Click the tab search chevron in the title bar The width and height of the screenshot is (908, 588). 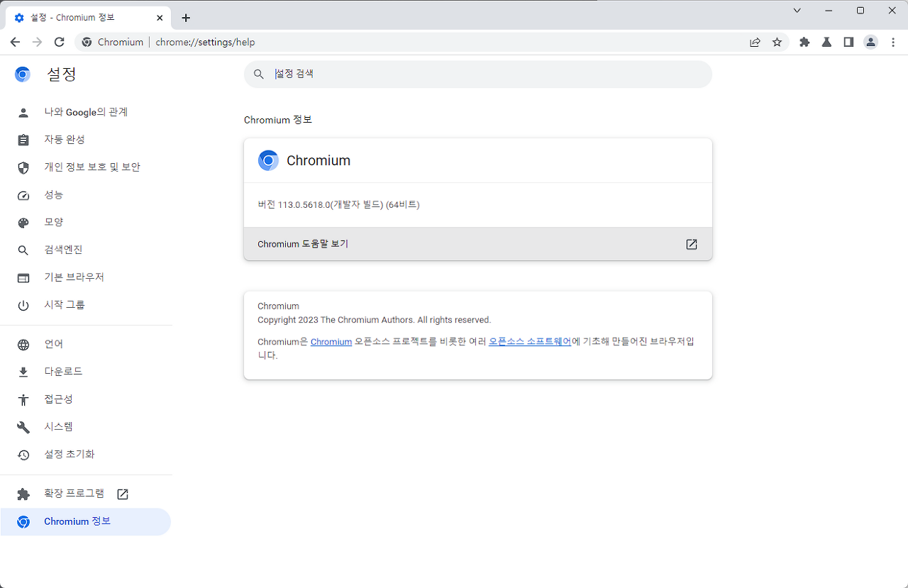coord(797,10)
